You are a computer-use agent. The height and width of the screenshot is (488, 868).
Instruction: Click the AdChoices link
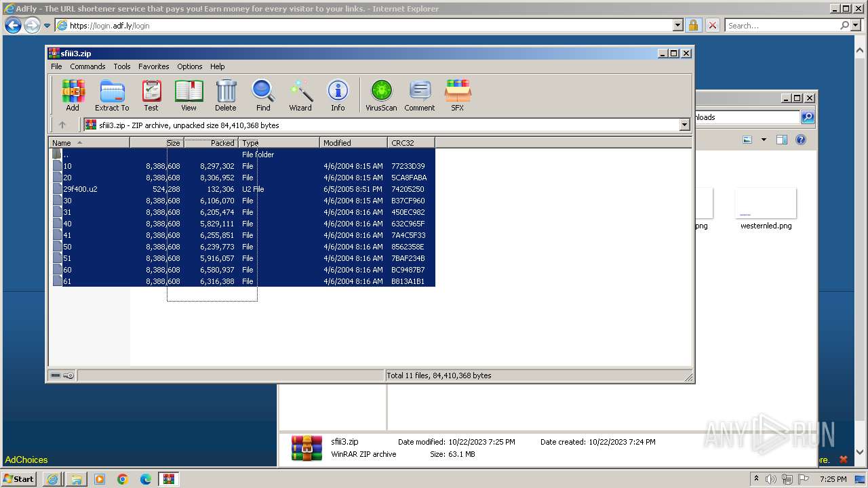[x=26, y=460]
